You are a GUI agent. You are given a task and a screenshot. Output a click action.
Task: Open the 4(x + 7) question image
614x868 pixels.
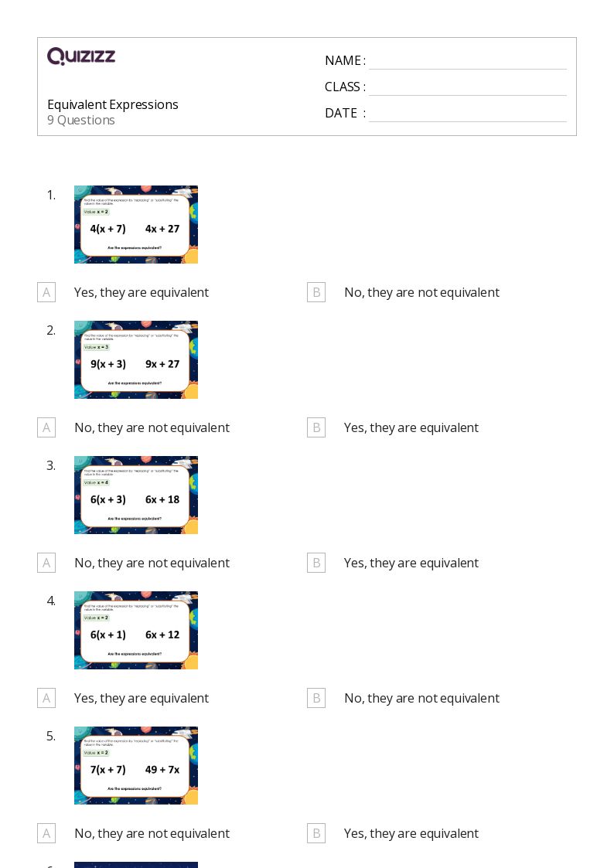[x=136, y=224]
